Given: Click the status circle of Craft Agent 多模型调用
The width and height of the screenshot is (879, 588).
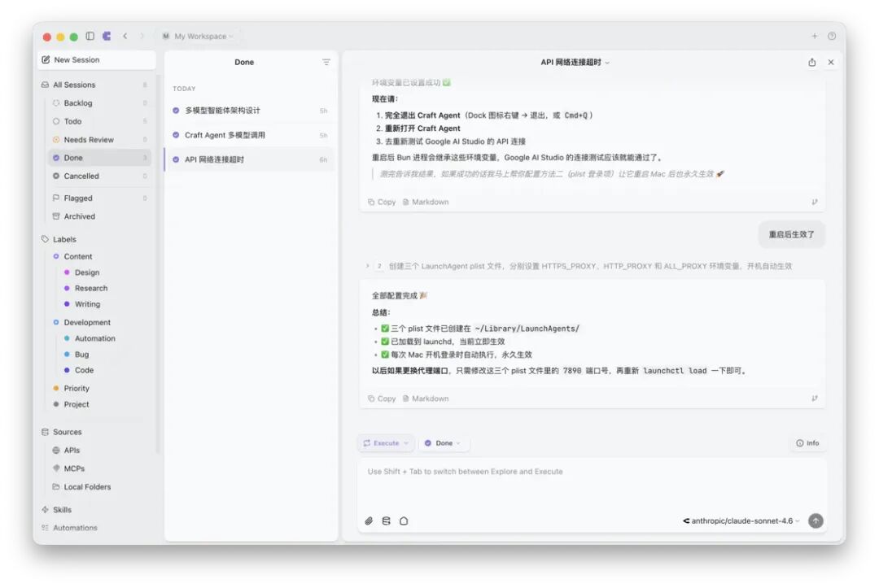Looking at the screenshot, I should (176, 135).
